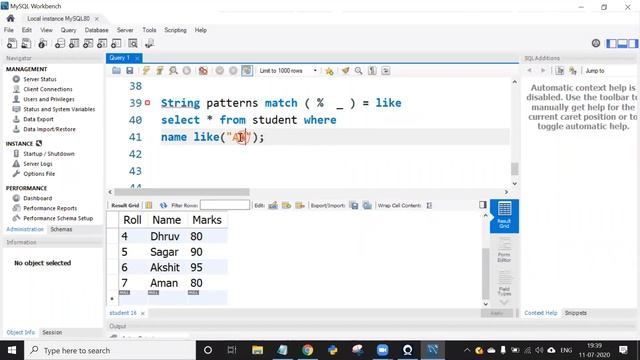Open the Snippets tab

576,313
